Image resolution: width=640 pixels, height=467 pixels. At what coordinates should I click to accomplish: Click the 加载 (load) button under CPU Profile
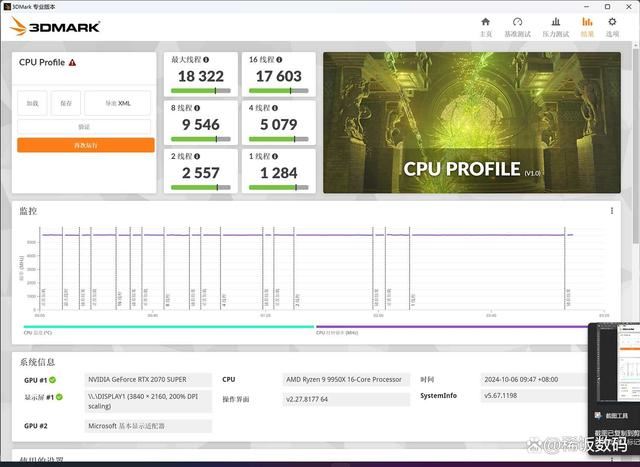tap(32, 103)
